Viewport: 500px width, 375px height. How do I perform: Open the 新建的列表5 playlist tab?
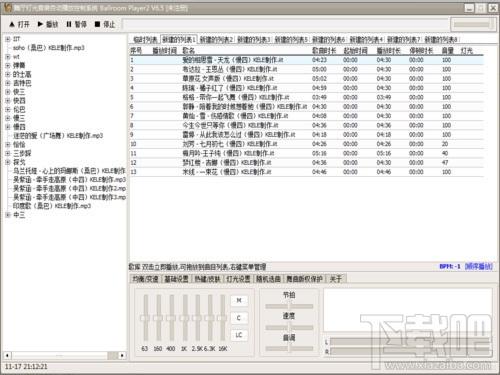point(291,40)
